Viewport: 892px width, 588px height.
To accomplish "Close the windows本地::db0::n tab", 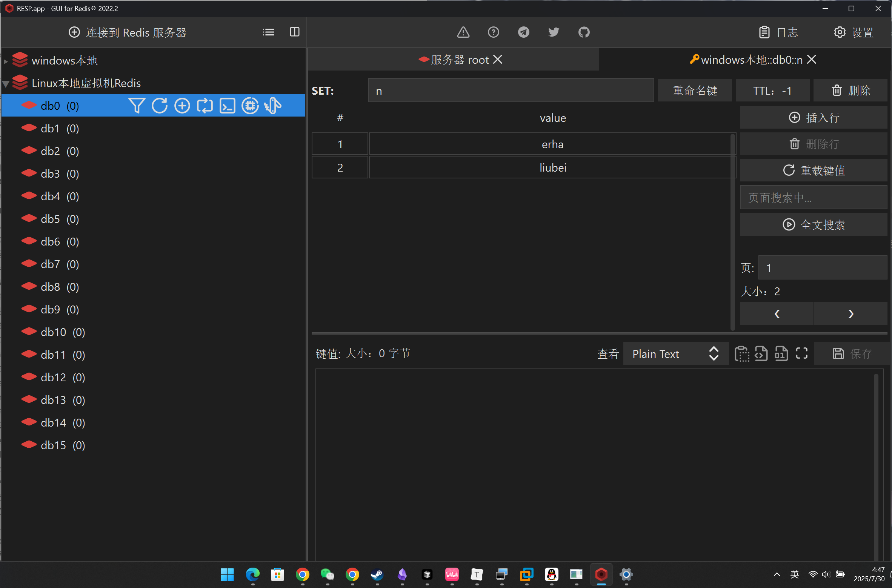I will (812, 60).
